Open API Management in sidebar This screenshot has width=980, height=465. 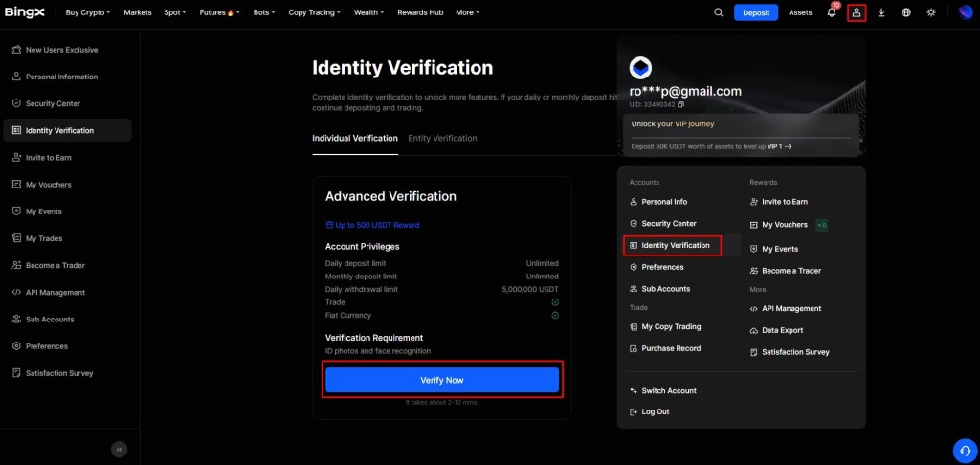pyautogui.click(x=68, y=292)
